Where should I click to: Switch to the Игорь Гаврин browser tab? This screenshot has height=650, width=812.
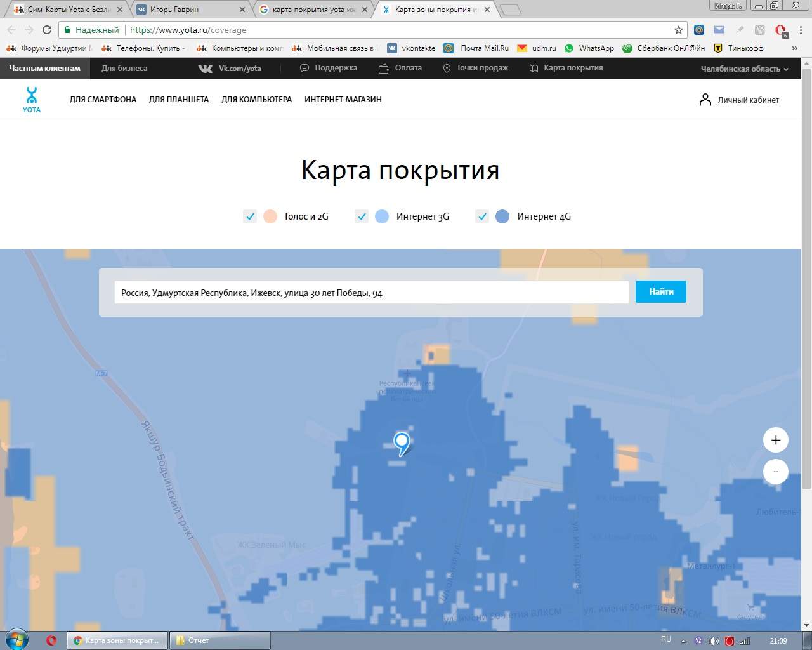pos(190,10)
